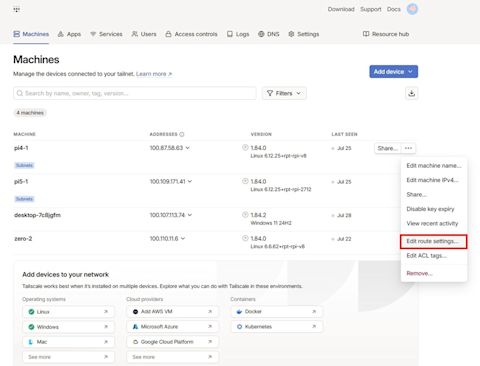The width and height of the screenshot is (480, 366).
Task: Expand the zero-2 address dropdown
Action: (183, 238)
